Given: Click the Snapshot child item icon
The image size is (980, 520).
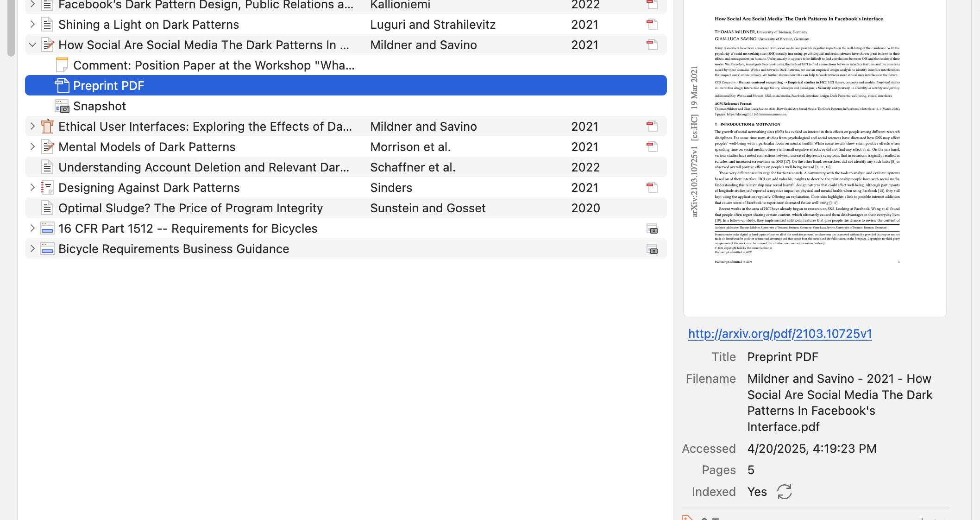Looking at the screenshot, I should (62, 106).
